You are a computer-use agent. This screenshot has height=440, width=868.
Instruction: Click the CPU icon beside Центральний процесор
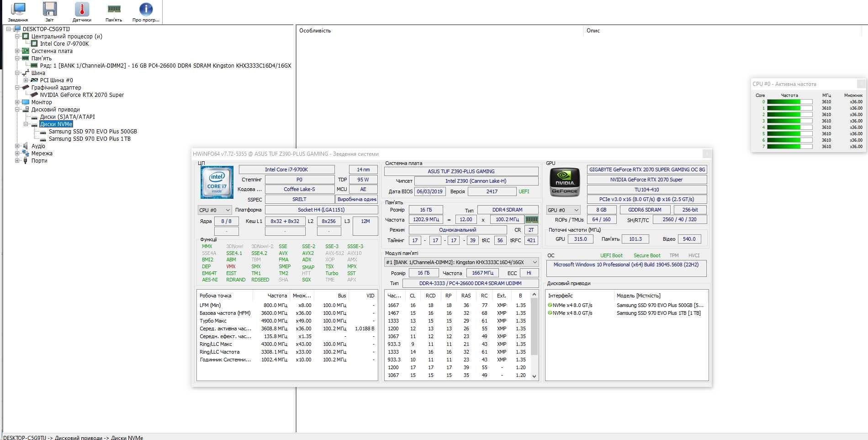26,36
